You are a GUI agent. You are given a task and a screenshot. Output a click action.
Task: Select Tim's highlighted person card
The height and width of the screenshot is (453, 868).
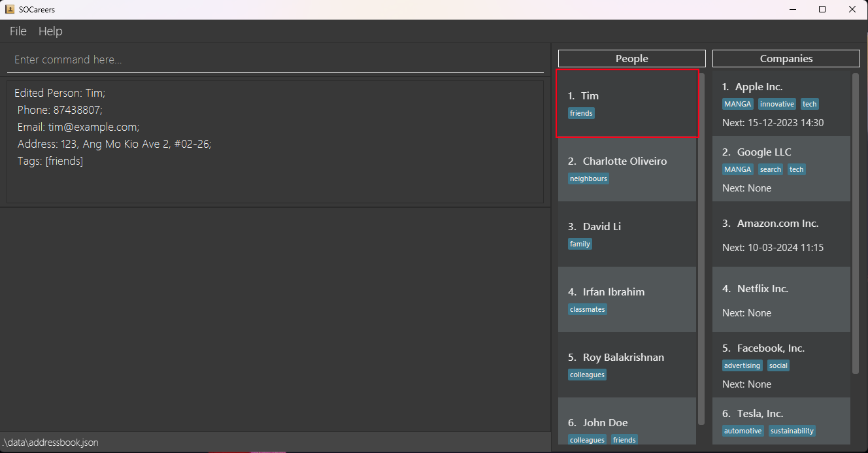(x=627, y=103)
